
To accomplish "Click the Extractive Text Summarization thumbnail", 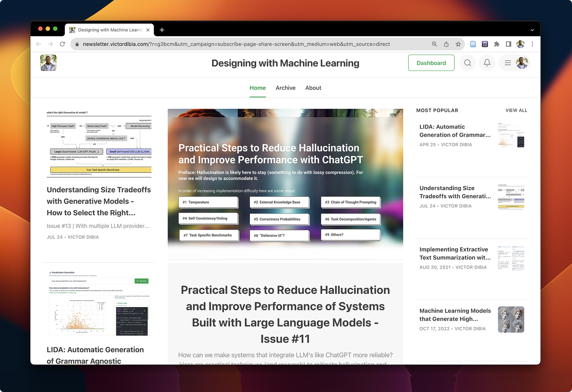I will [511, 258].
